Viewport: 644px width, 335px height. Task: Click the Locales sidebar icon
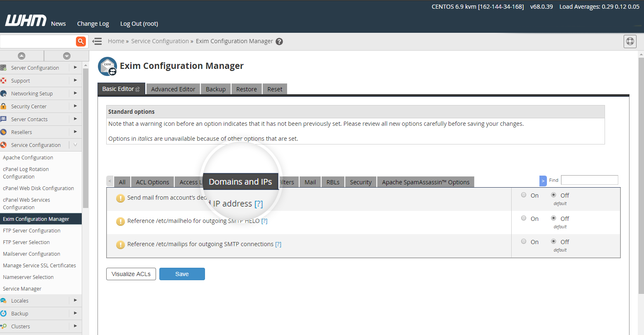point(3,301)
